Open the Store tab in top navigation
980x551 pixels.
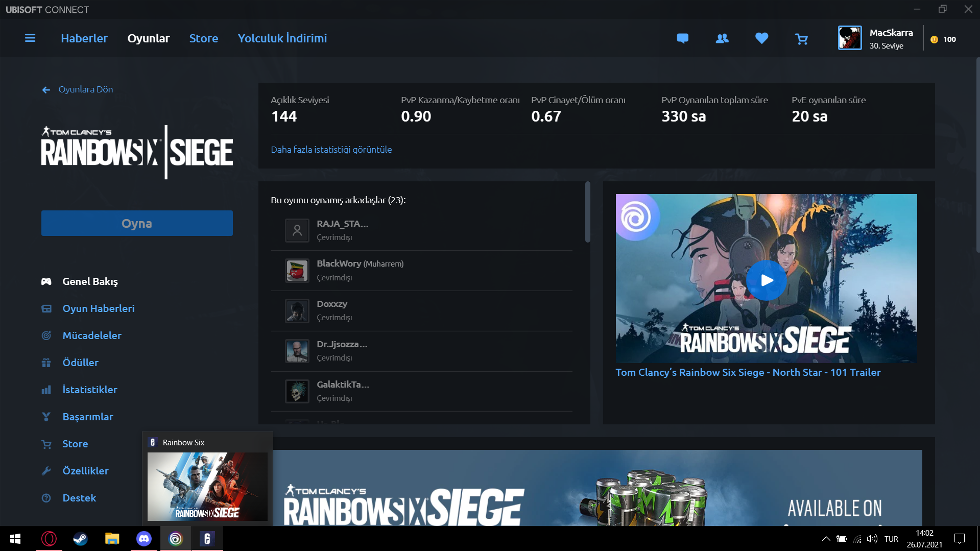204,38
